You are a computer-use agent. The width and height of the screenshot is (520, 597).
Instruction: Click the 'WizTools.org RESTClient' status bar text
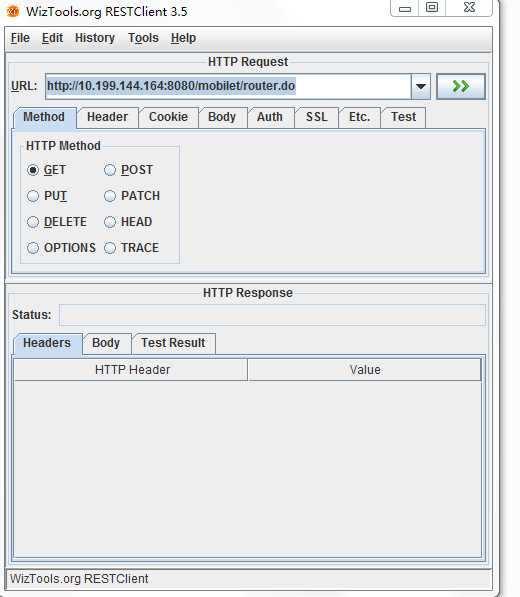(x=79, y=579)
